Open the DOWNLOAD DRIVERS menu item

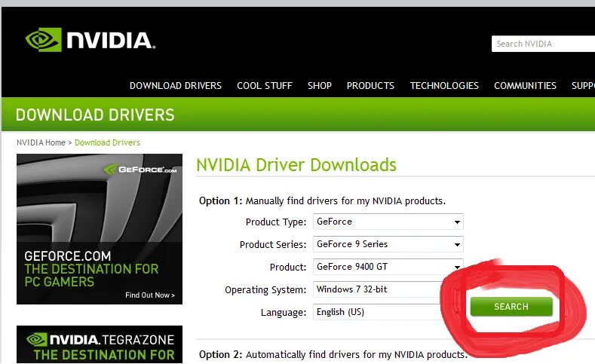[175, 86]
